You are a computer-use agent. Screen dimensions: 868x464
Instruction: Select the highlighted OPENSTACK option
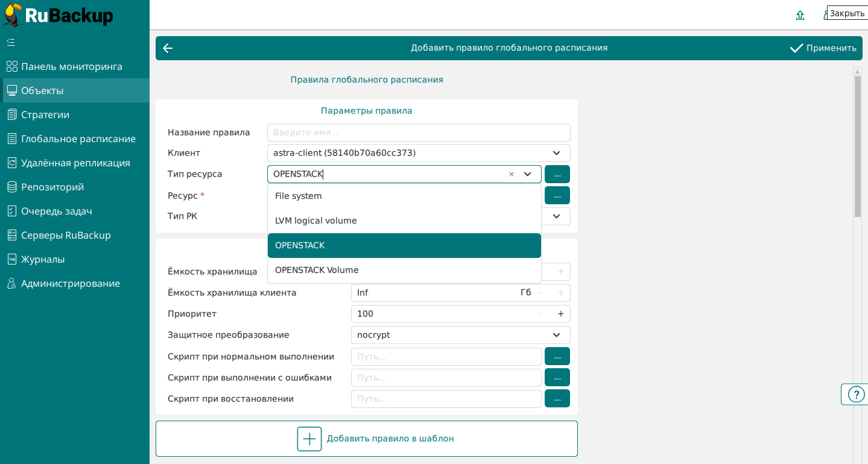coord(404,245)
